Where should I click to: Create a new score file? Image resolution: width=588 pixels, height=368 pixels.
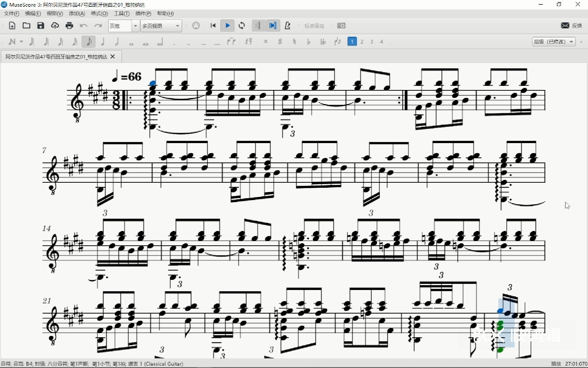12,26
